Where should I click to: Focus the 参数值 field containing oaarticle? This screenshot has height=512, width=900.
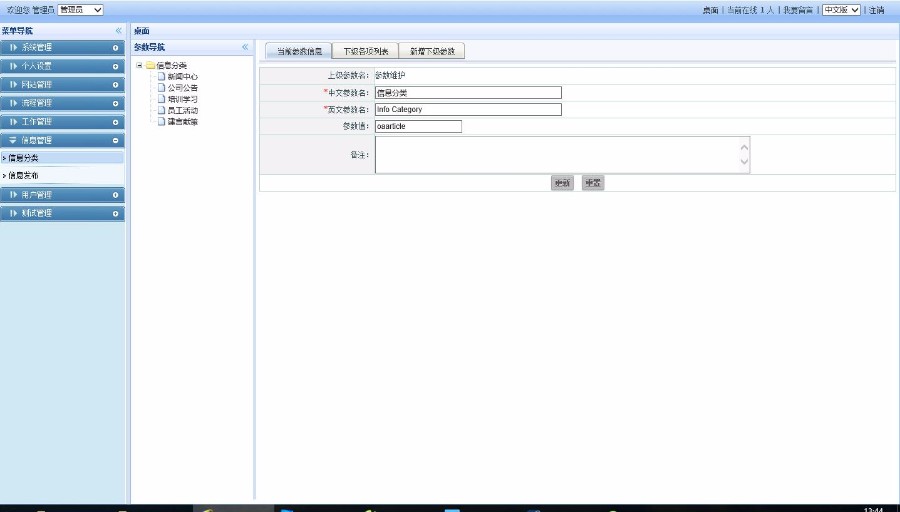pyautogui.click(x=418, y=126)
